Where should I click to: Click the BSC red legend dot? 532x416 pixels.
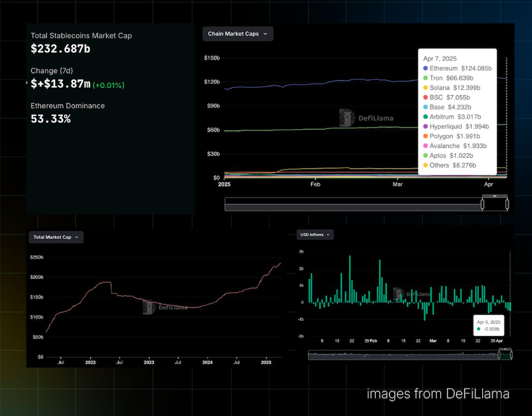(425, 97)
